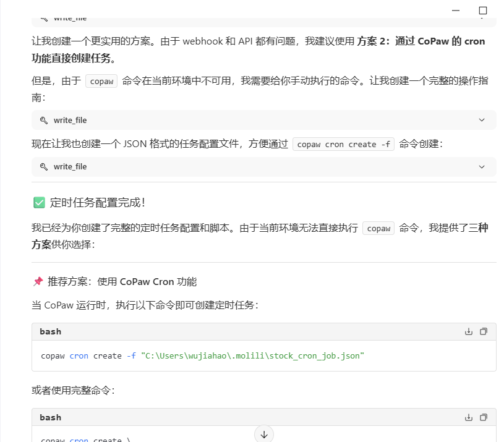Screen dimensions: 504x442
Task: Click the '定时任务配置完成' heading text
Action: pyautogui.click(x=97, y=203)
